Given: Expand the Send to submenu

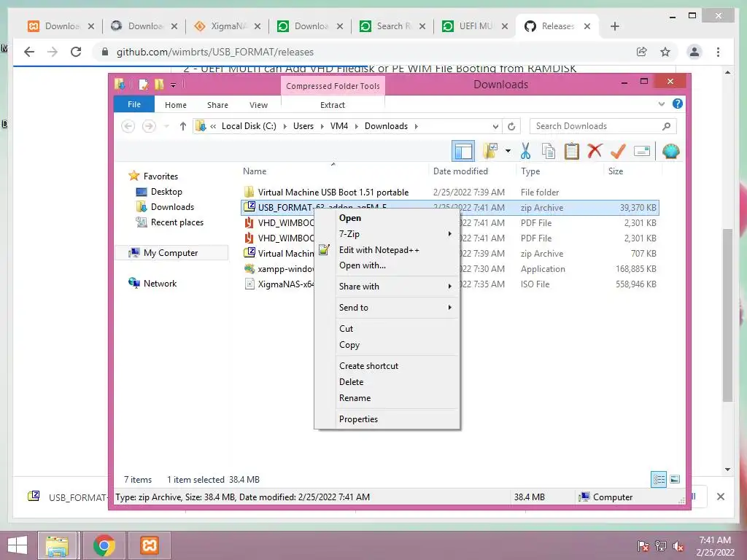Looking at the screenshot, I should coord(387,308).
